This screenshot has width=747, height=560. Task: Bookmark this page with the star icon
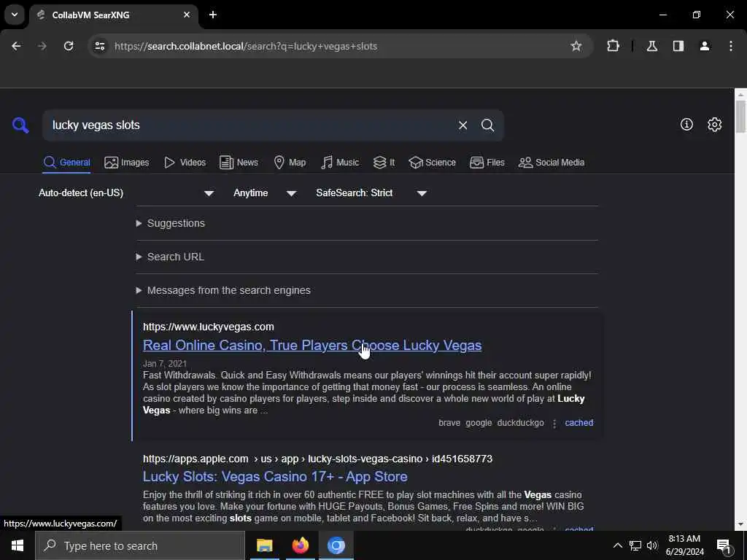(576, 46)
